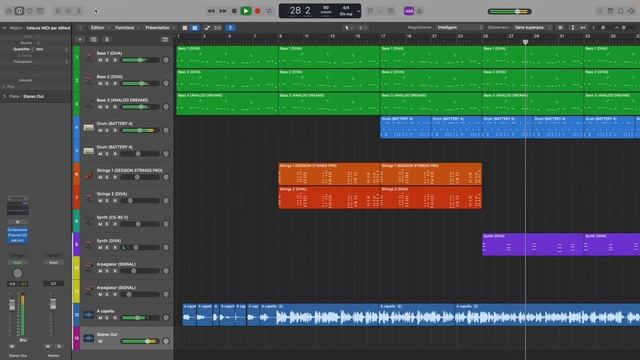Click the Compressor plug-in slot

(17, 230)
